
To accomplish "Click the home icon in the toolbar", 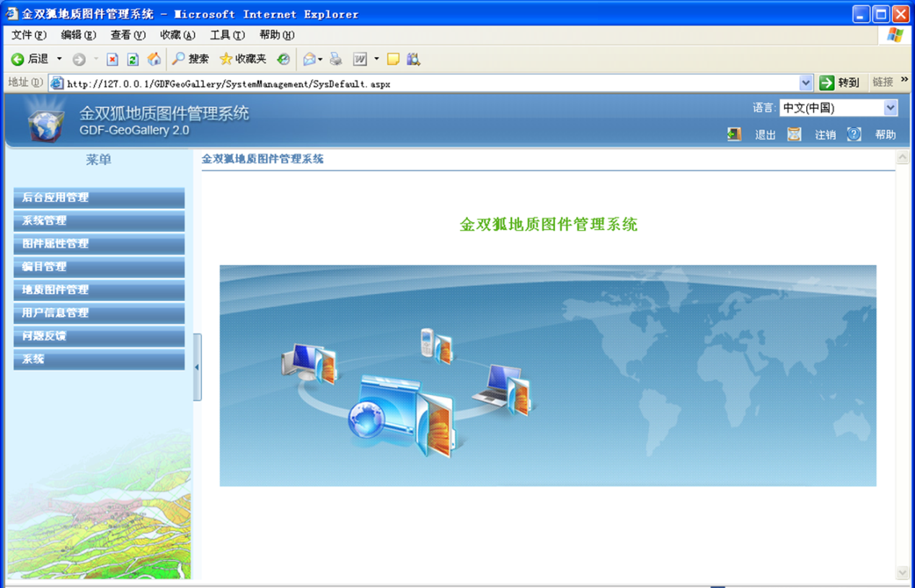I will tap(154, 59).
